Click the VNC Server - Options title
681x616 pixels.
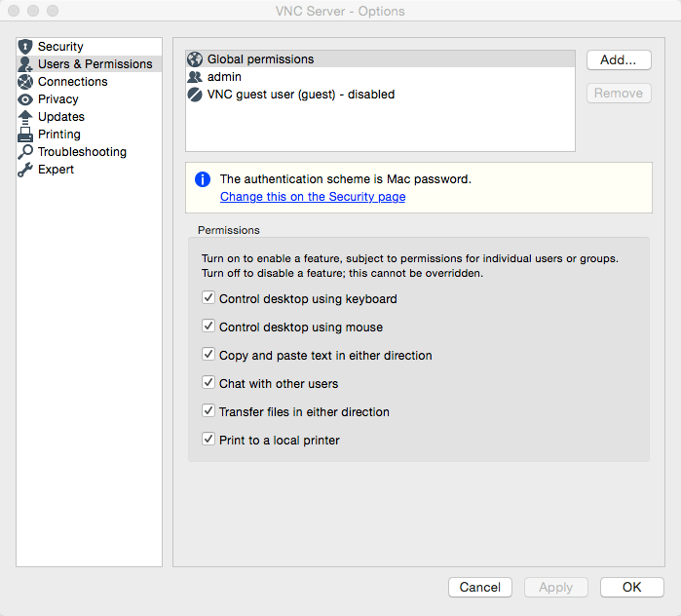[340, 11]
